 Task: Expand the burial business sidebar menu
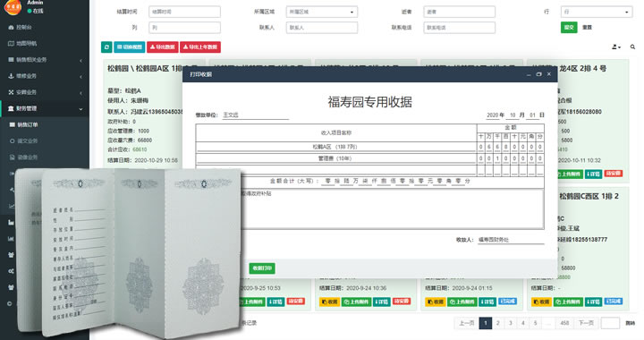point(45,92)
